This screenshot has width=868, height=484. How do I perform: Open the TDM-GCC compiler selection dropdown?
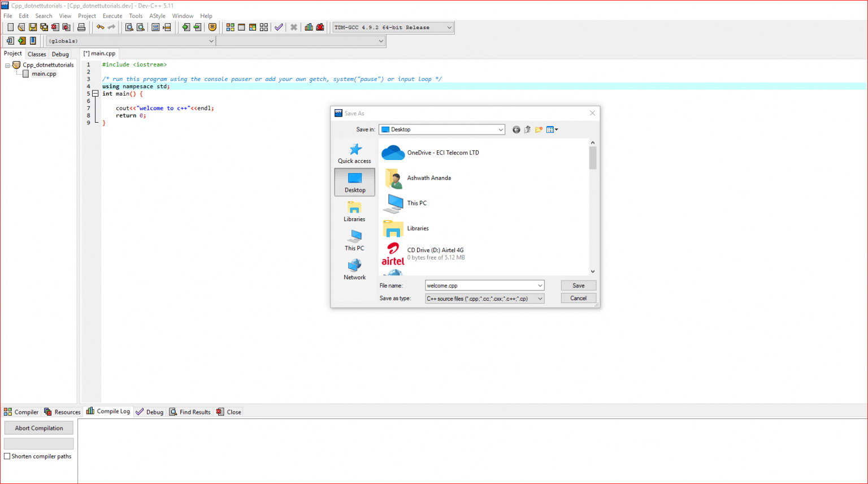click(449, 27)
